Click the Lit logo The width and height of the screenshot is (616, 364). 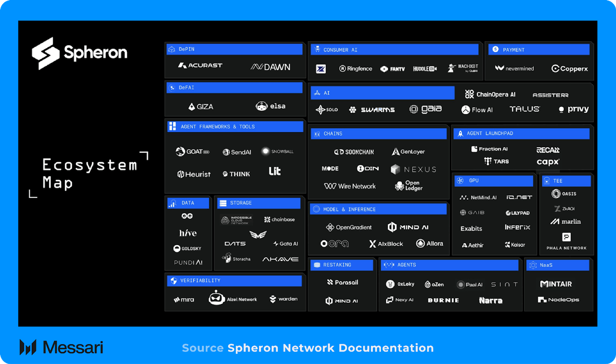pos(275,171)
